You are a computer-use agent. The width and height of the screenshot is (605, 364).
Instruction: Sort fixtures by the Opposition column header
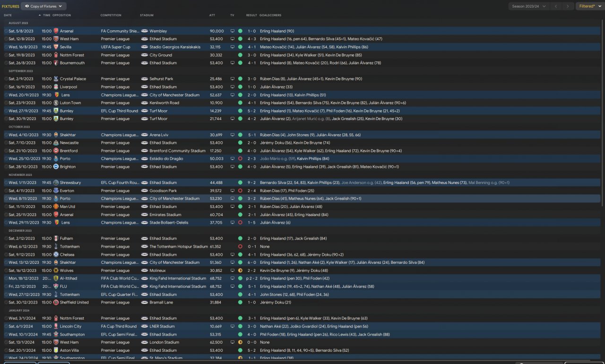pos(61,15)
